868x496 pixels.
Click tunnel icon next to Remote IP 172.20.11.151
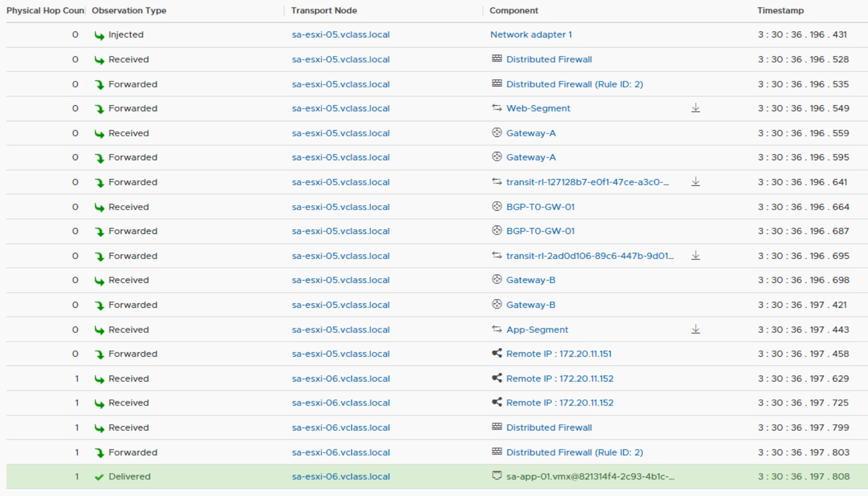coord(497,353)
